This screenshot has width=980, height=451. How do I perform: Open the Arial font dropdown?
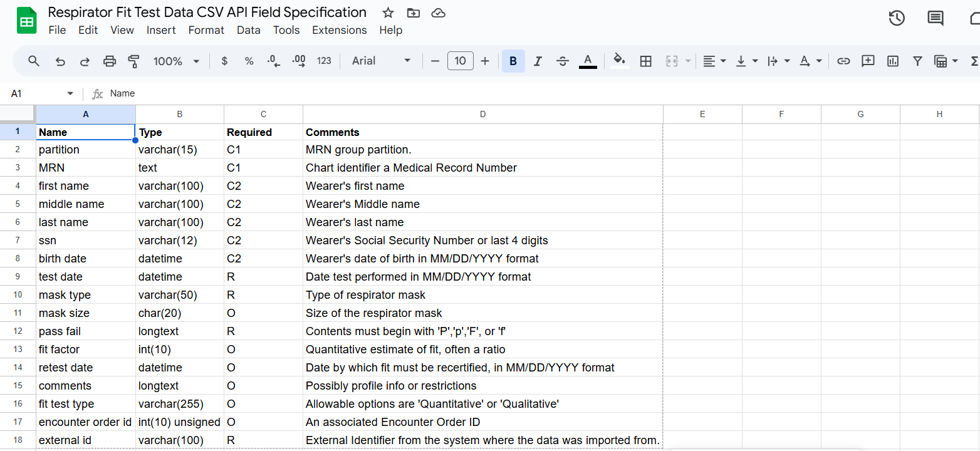[x=381, y=61]
